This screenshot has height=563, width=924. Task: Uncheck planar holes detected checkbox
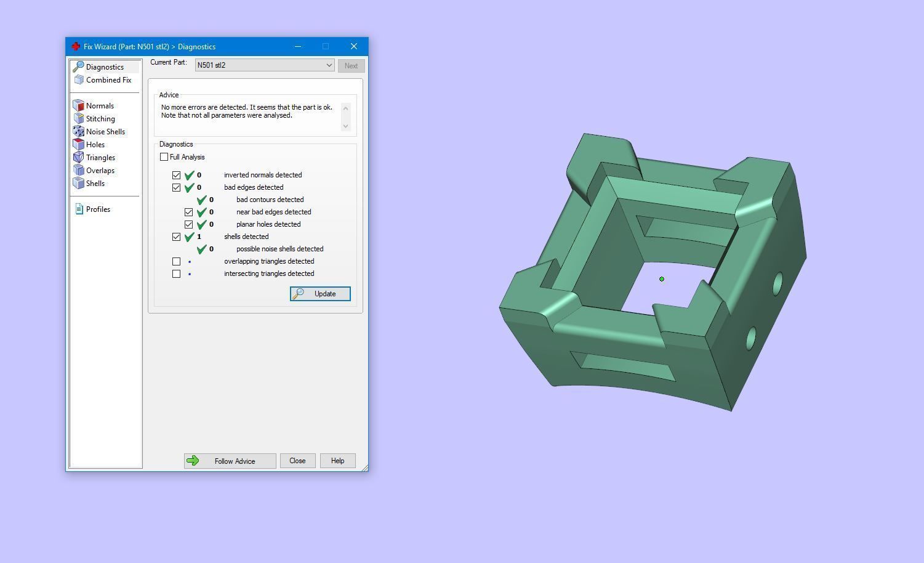tap(189, 224)
